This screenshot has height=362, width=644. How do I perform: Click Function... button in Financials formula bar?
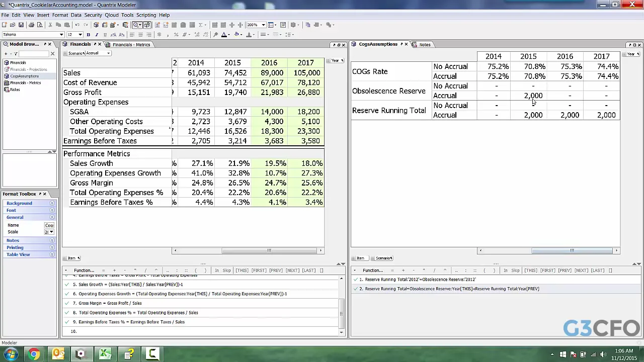click(x=84, y=270)
